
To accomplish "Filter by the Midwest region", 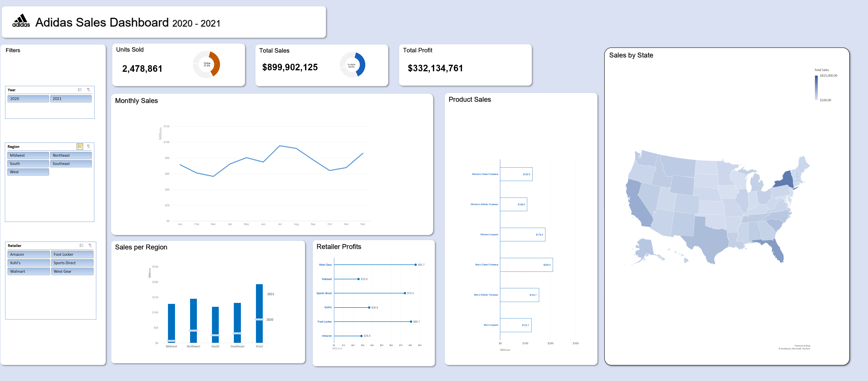I will click(28, 155).
